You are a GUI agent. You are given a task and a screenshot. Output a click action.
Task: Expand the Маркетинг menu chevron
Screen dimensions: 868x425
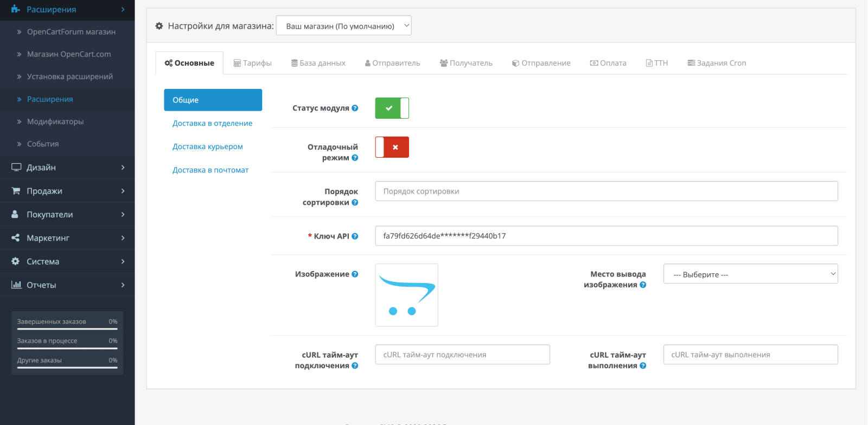123,237
